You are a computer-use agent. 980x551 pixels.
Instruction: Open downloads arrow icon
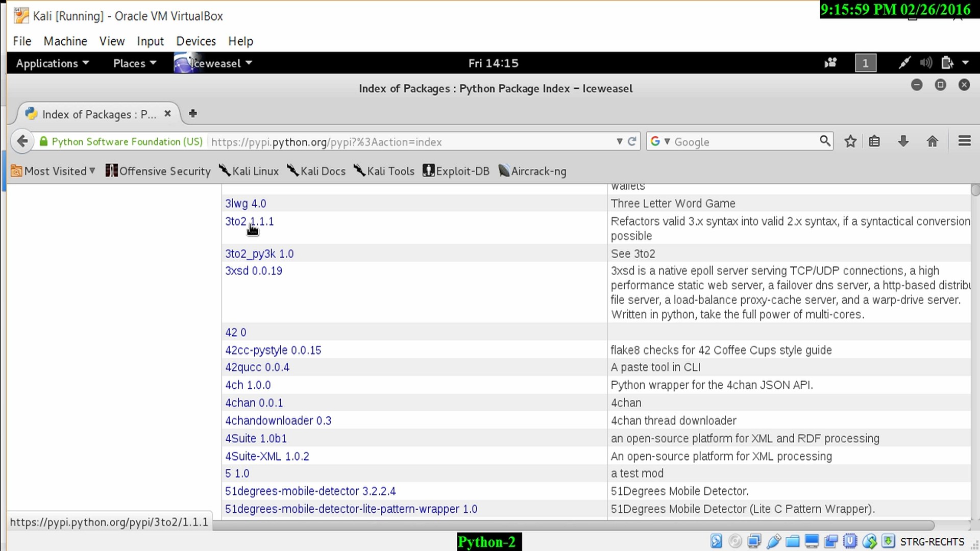pos(903,141)
